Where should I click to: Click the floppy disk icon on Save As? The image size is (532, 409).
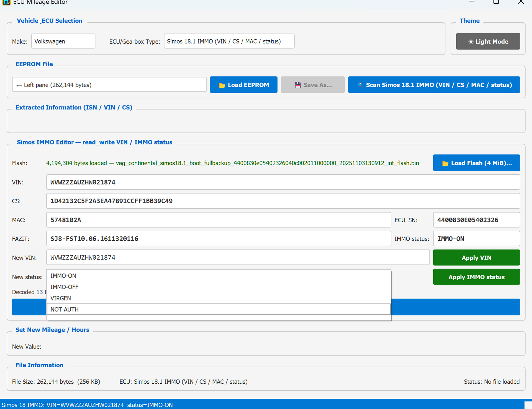pos(298,85)
